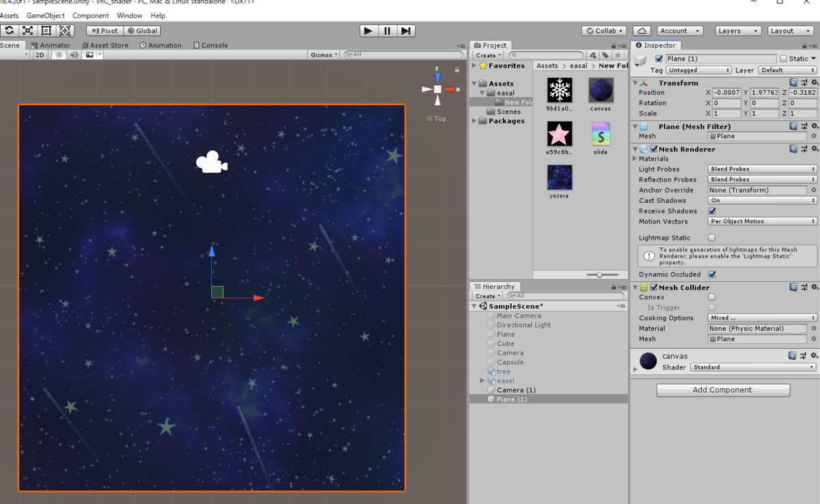Open the Transform component settings gear
Screen dimensions: 820x504
[x=813, y=83]
